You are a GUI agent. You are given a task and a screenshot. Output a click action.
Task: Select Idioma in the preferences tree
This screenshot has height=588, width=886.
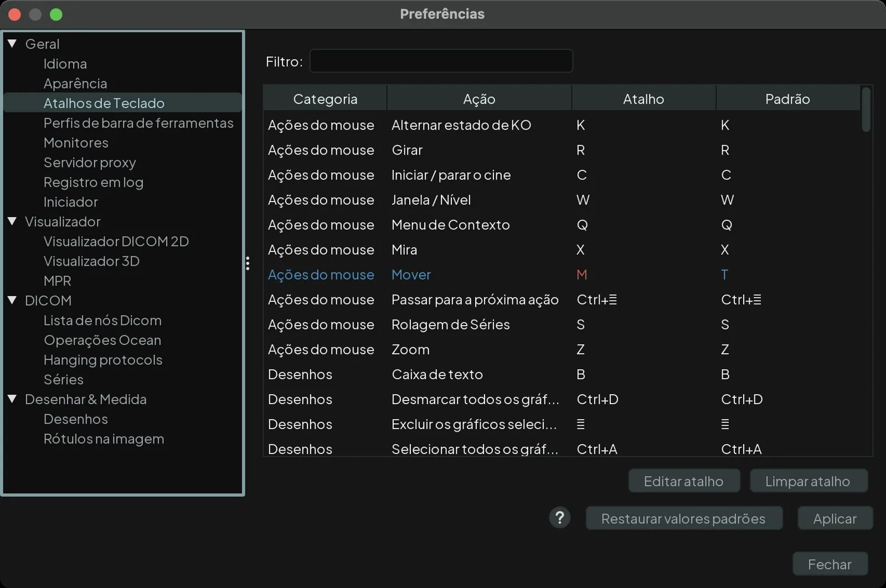[65, 64]
